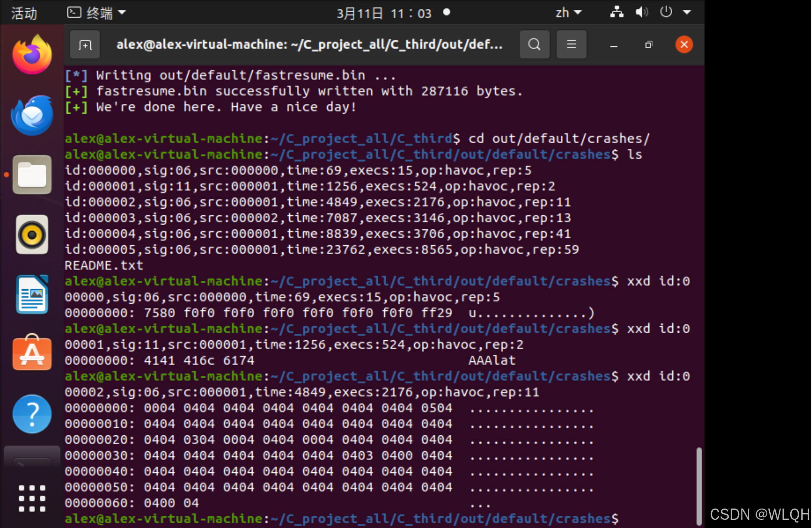The width and height of the screenshot is (812, 528).
Task: Click the 'cd out/default/crashes/' command
Action: click(559, 139)
